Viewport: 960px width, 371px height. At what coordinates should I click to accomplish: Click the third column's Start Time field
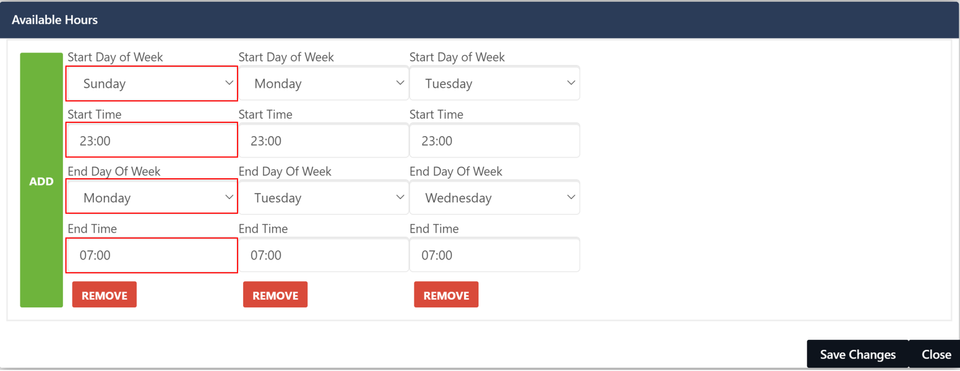click(494, 140)
